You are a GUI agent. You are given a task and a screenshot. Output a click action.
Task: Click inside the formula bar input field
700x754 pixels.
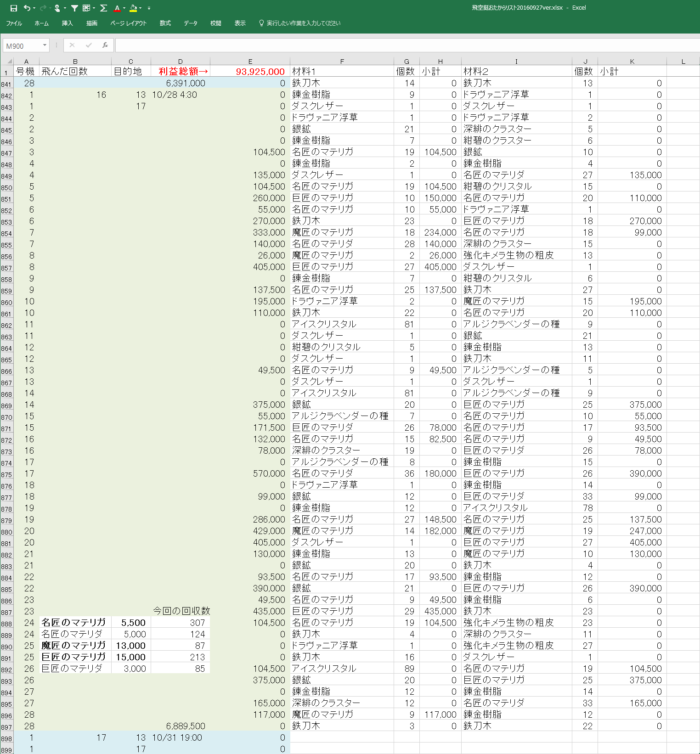point(404,45)
